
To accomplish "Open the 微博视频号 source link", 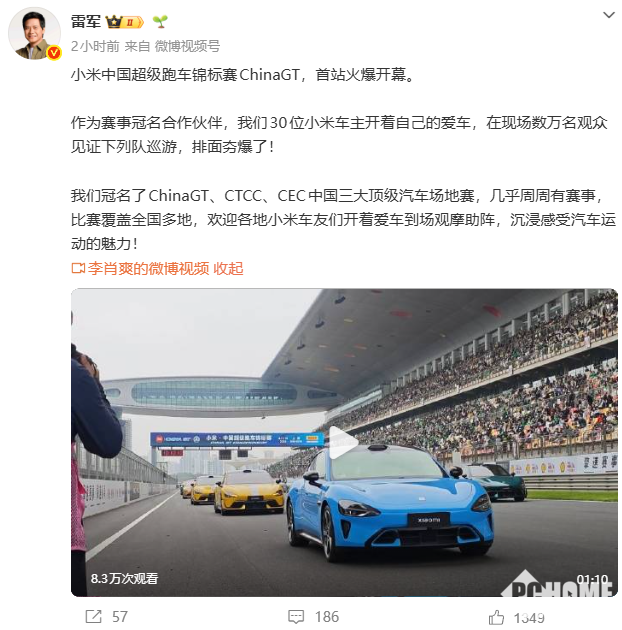I will [187, 46].
